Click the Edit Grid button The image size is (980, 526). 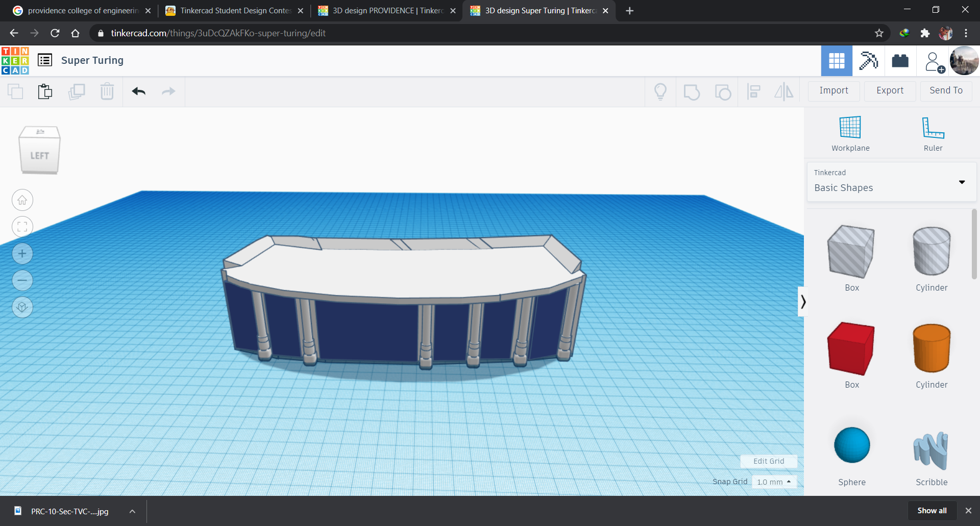tap(769, 461)
